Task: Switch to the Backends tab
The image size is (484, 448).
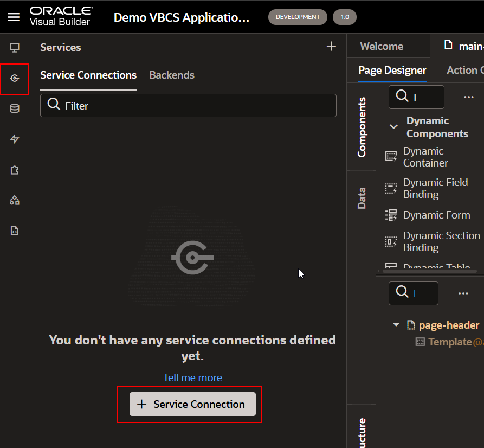Action: 172,75
